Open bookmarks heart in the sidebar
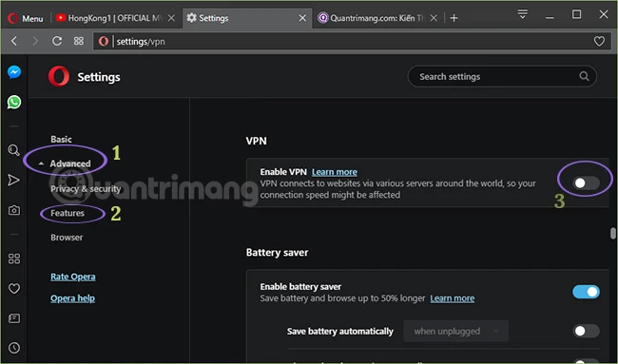Viewport: 618px width, 364px height. 14,288
